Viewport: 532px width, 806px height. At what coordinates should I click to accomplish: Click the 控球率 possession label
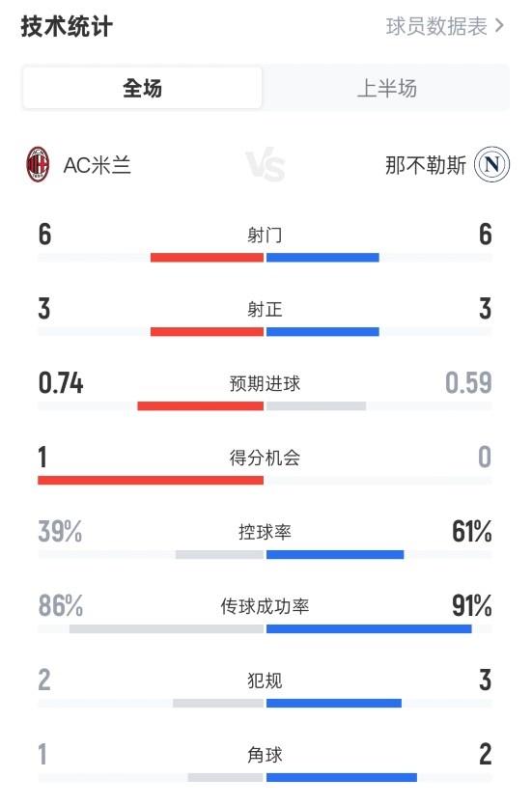point(265,532)
